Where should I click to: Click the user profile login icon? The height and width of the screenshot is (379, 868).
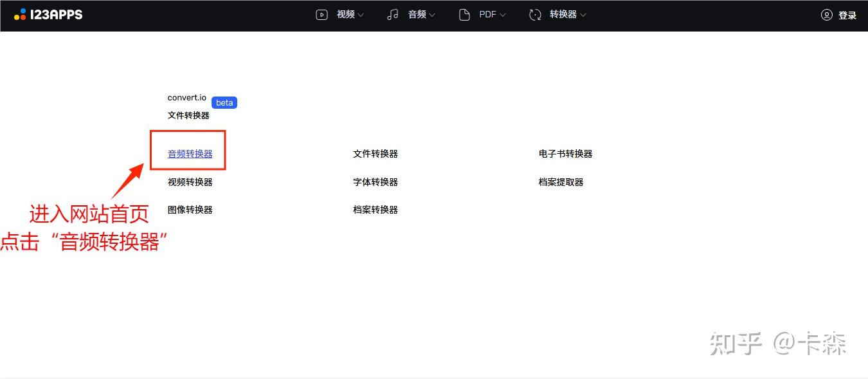[x=827, y=15]
